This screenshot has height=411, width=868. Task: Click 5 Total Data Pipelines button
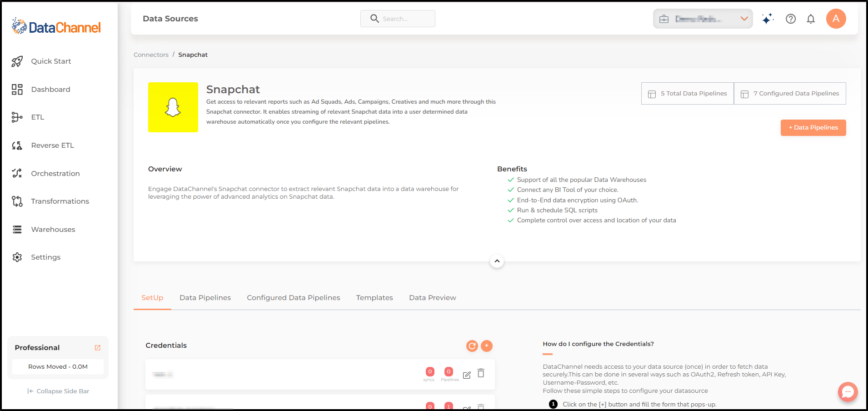[x=688, y=94]
